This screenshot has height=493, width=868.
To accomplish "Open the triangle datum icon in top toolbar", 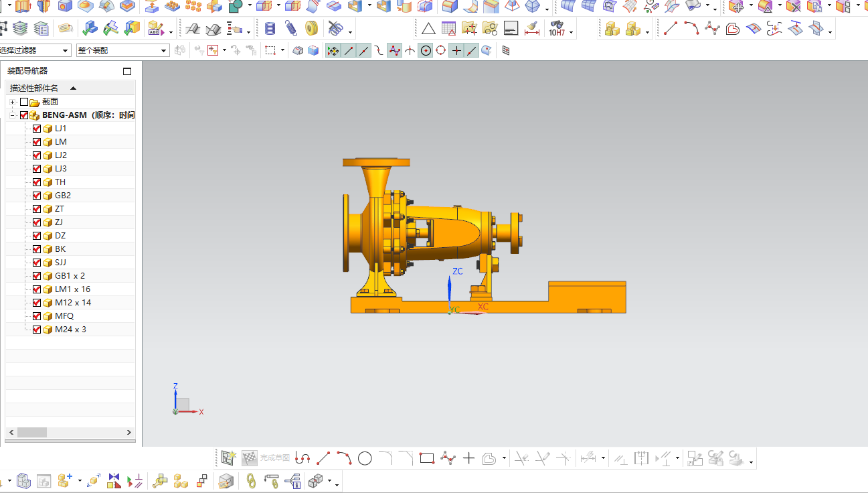I will (x=428, y=29).
